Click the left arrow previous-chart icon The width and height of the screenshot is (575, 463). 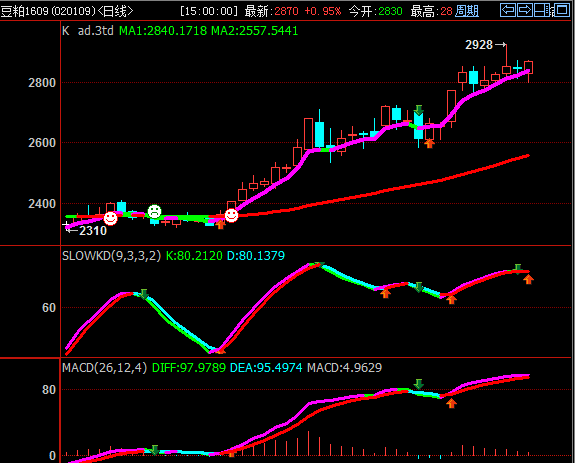click(508, 10)
